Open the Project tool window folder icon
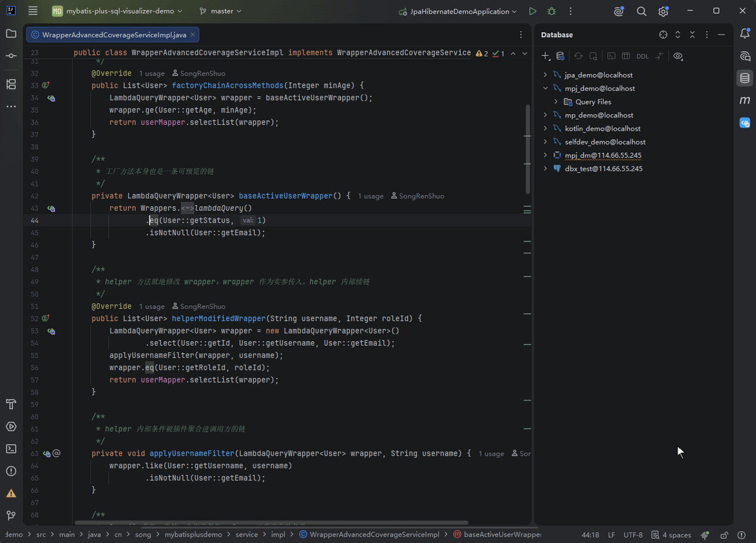Image resolution: width=756 pixels, height=543 pixels. (x=11, y=34)
